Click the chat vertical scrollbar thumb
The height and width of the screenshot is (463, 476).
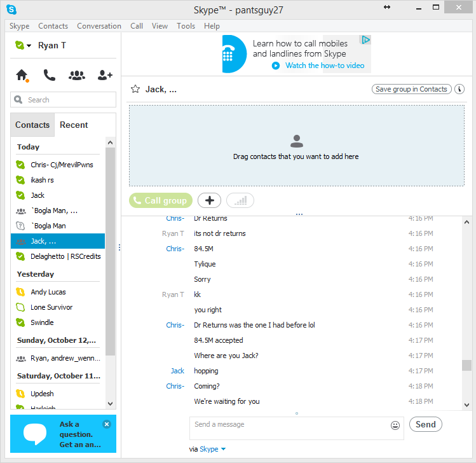click(466, 366)
